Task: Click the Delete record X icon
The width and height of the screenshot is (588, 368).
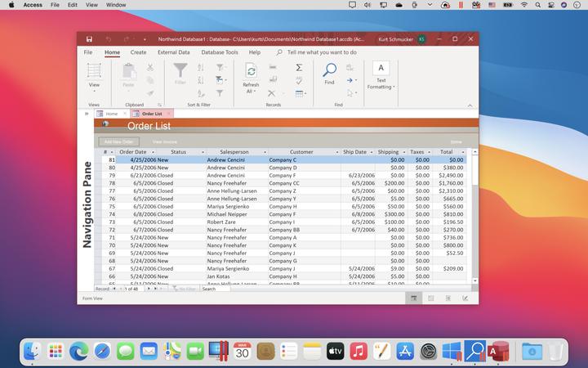Action: 271,93
